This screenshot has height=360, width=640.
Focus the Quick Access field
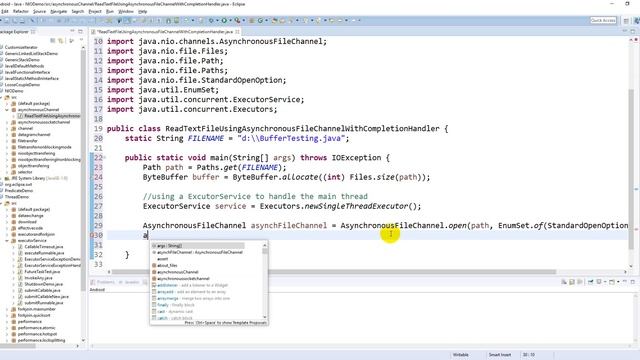click(x=603, y=20)
